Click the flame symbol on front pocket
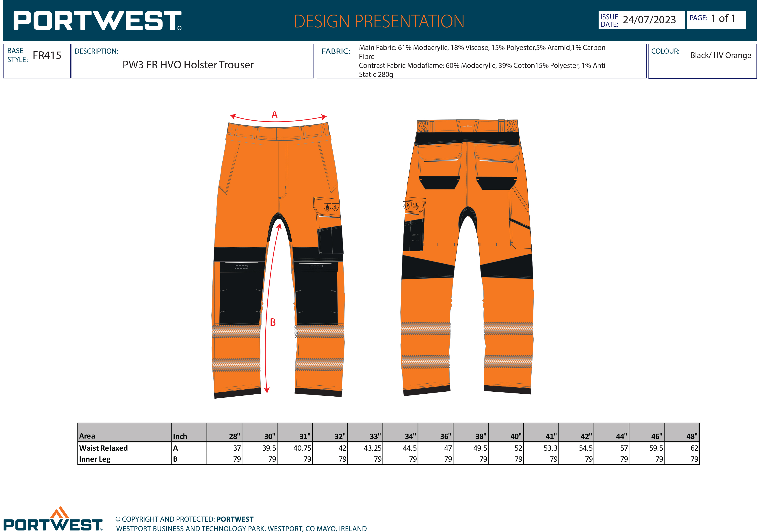 [327, 207]
